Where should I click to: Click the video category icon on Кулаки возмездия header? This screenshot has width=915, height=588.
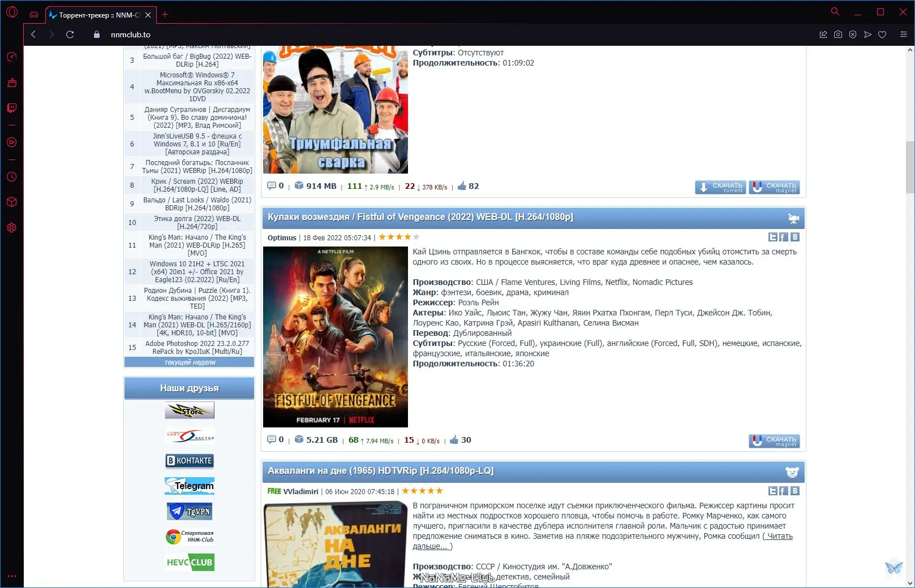point(793,218)
